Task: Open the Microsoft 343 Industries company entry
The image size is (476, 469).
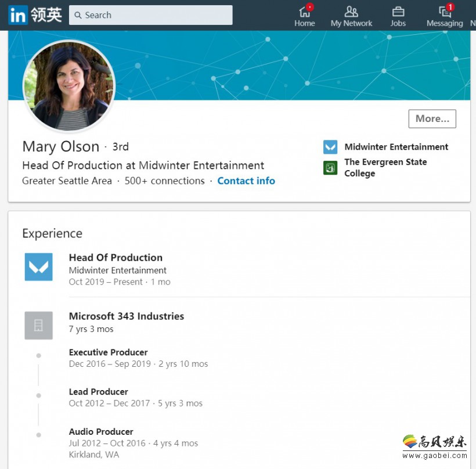Action: click(x=126, y=316)
